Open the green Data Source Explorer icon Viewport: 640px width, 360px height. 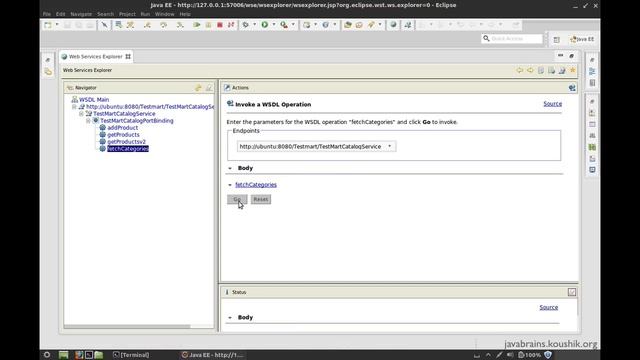[592, 147]
